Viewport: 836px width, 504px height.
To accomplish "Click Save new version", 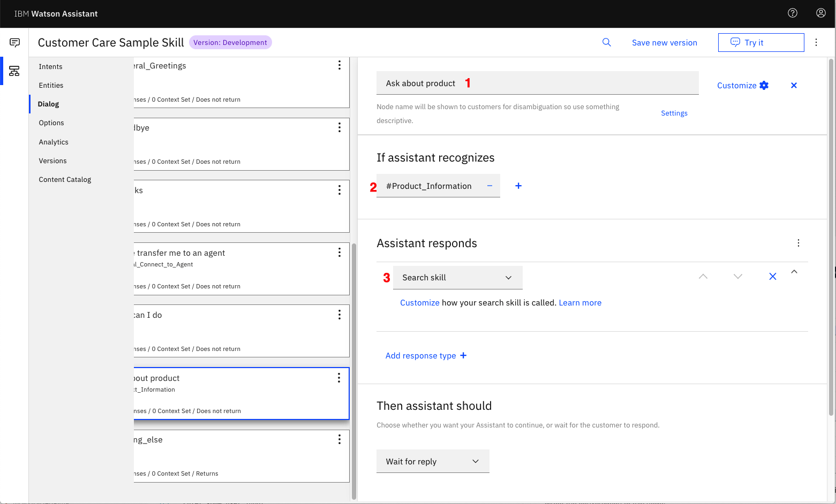I will tap(665, 43).
